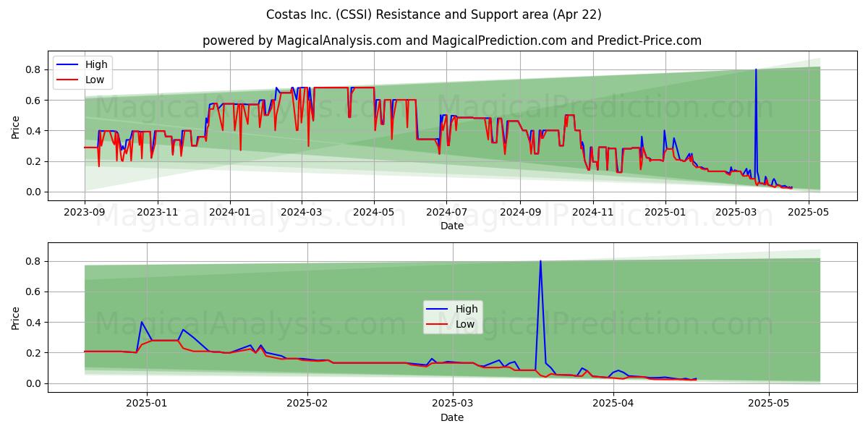
Task: Click the blue High line sample in the bottom legend
Action: pos(438,310)
